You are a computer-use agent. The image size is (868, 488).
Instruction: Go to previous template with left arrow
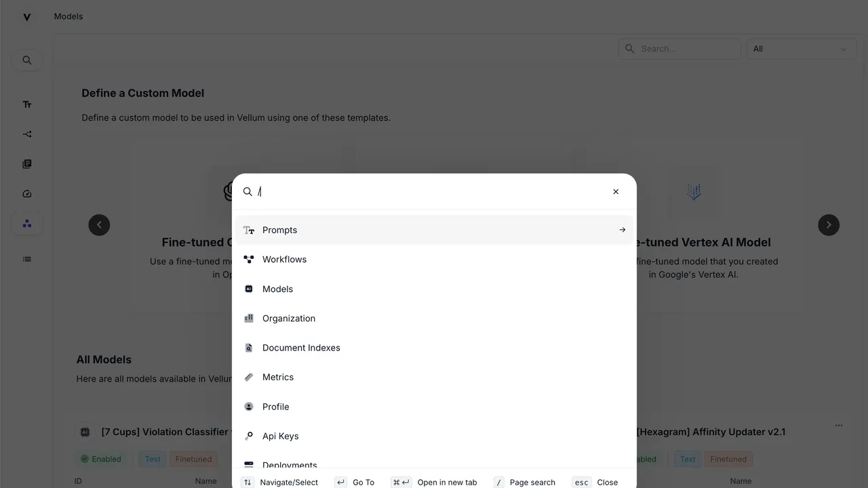(99, 225)
